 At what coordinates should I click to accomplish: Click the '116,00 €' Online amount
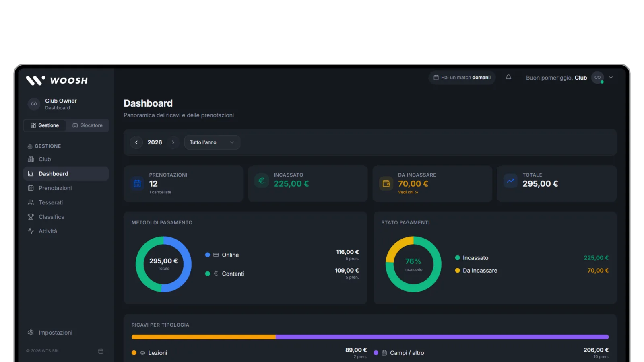(347, 252)
